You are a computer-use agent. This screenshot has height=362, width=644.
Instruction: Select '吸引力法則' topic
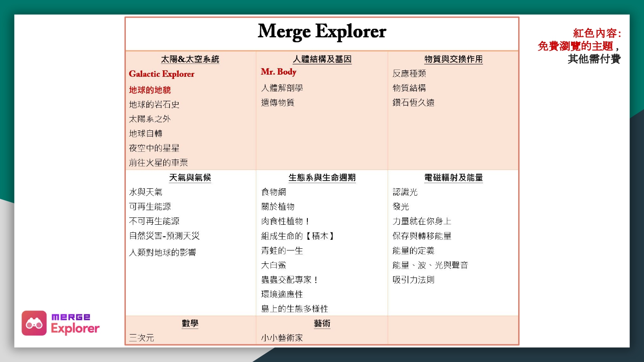pos(413,280)
